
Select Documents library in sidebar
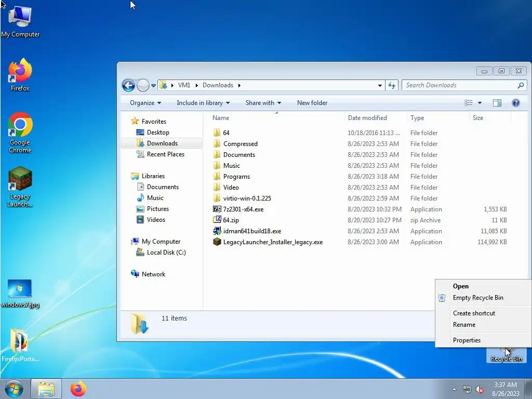pyautogui.click(x=157, y=187)
